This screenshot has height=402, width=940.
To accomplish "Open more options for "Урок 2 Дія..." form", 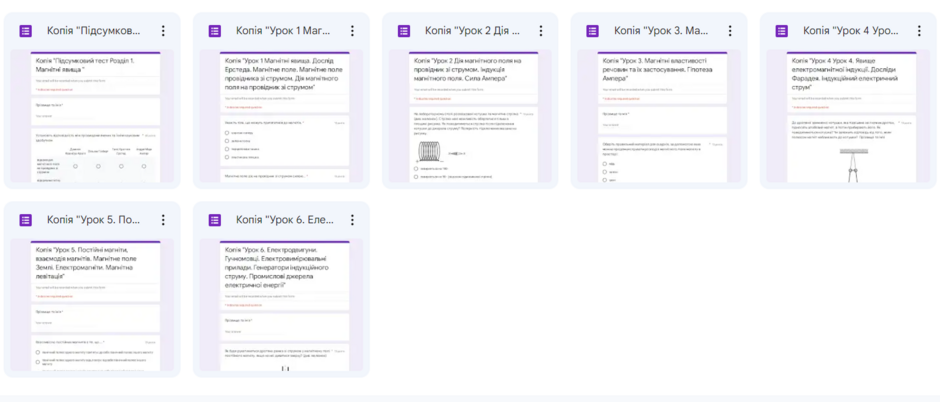I will pyautogui.click(x=541, y=31).
